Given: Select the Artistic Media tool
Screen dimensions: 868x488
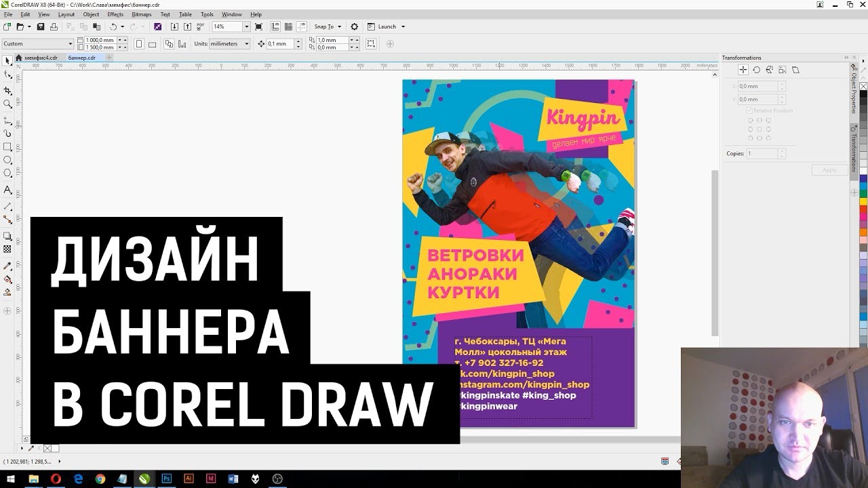Looking at the screenshot, I should pyautogui.click(x=7, y=133).
